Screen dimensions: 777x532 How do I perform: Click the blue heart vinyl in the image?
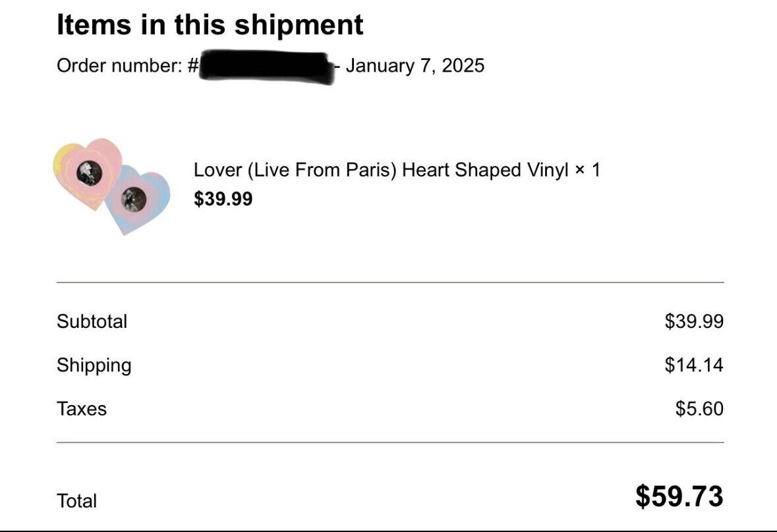[138, 199]
